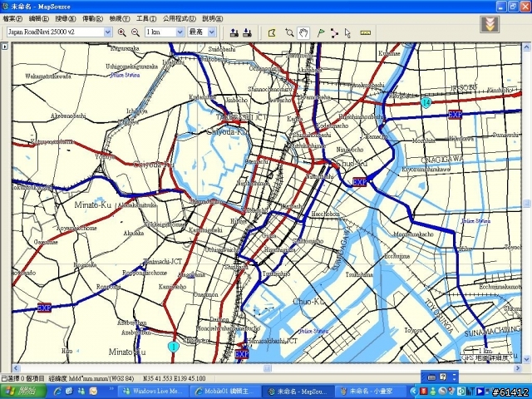This screenshot has height=399, width=532.
Task: Click the Hamazakibashi JCT map label
Action: pos(272,341)
